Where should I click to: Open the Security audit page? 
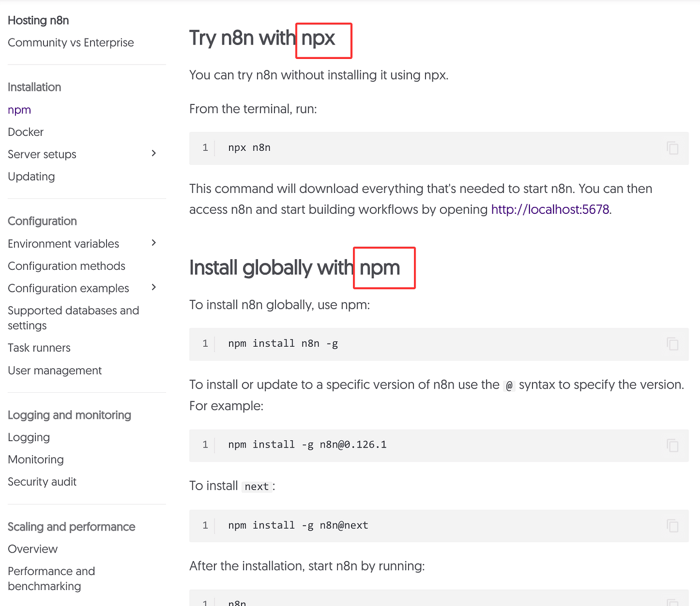point(42,482)
